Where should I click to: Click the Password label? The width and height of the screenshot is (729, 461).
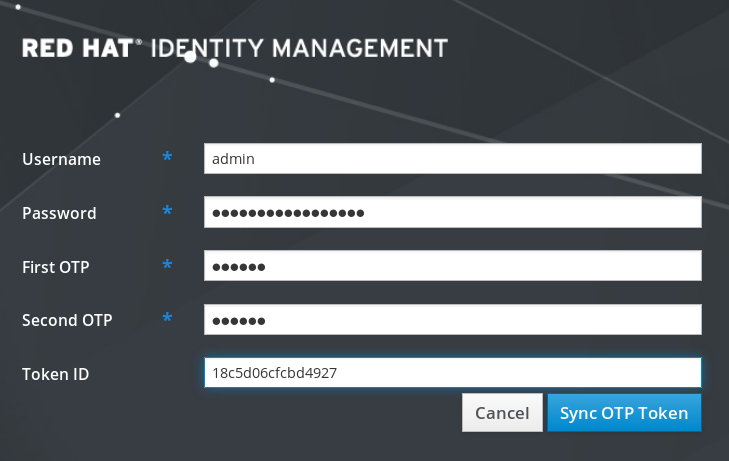(60, 213)
